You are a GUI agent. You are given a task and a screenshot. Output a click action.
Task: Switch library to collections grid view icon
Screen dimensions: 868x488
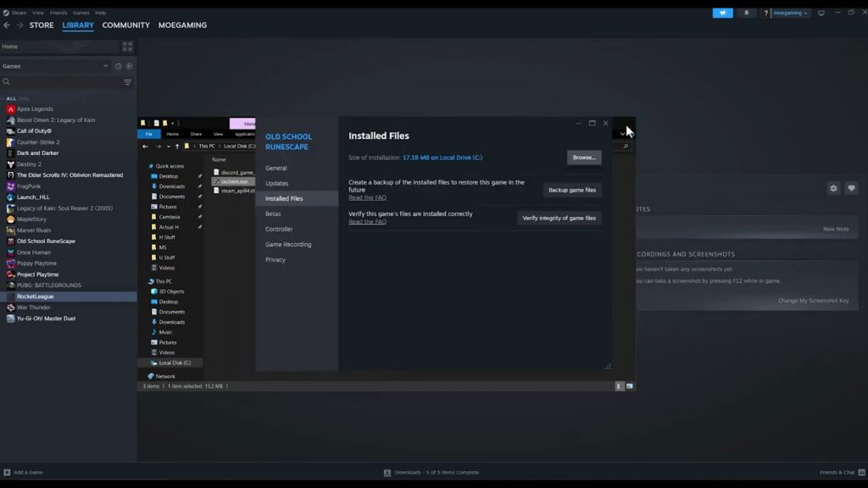[127, 47]
